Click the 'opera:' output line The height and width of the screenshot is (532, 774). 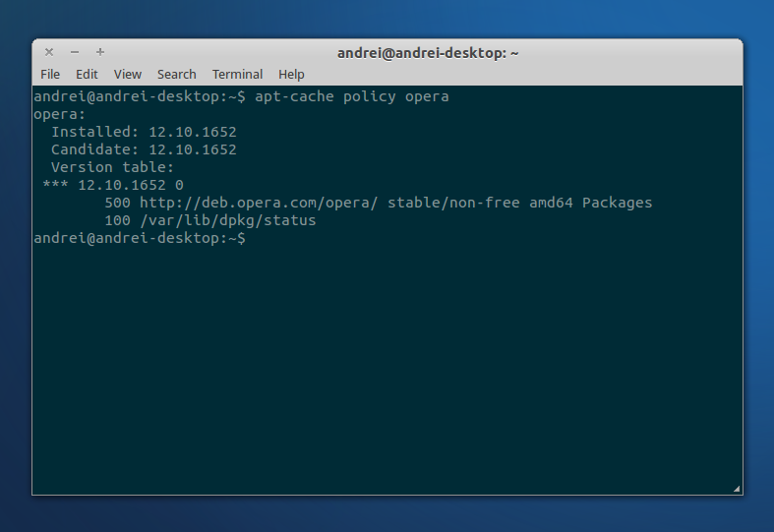pyautogui.click(x=59, y=114)
